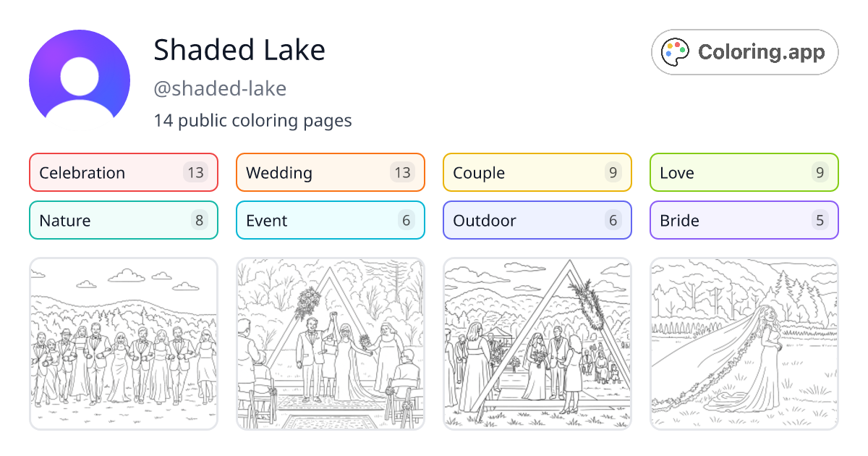
Task: Filter by the Love tag
Action: click(744, 172)
